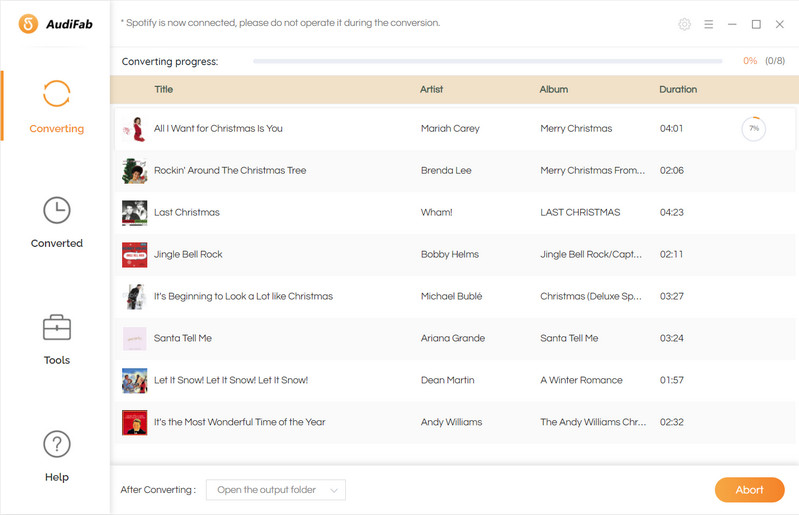Click album A Winter Romance

coord(581,380)
